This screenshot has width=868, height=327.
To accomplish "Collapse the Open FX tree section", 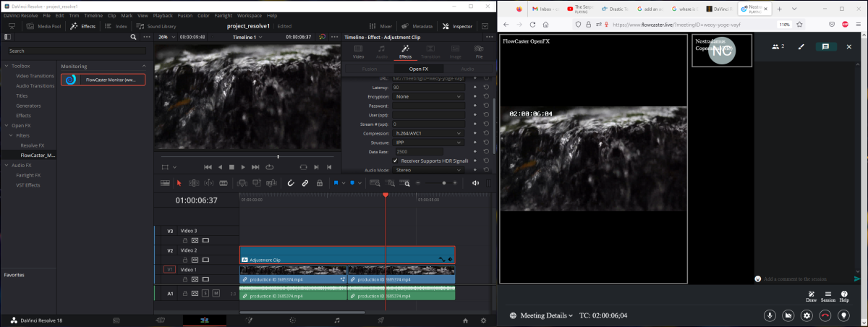I will point(7,125).
